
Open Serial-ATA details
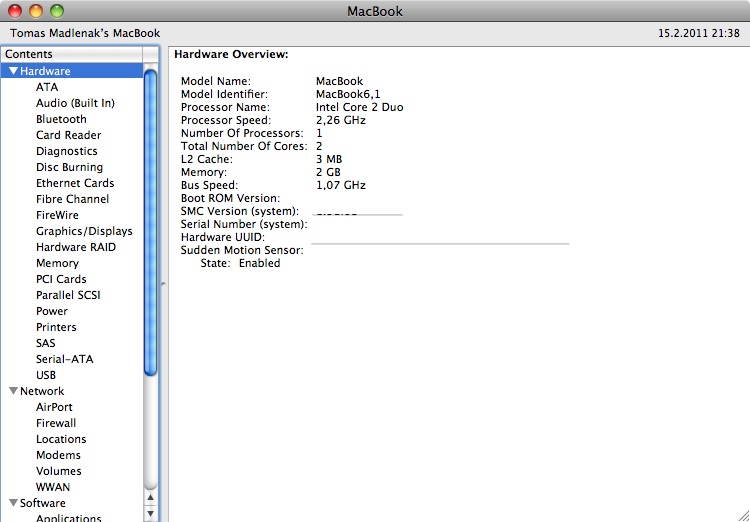[64, 359]
